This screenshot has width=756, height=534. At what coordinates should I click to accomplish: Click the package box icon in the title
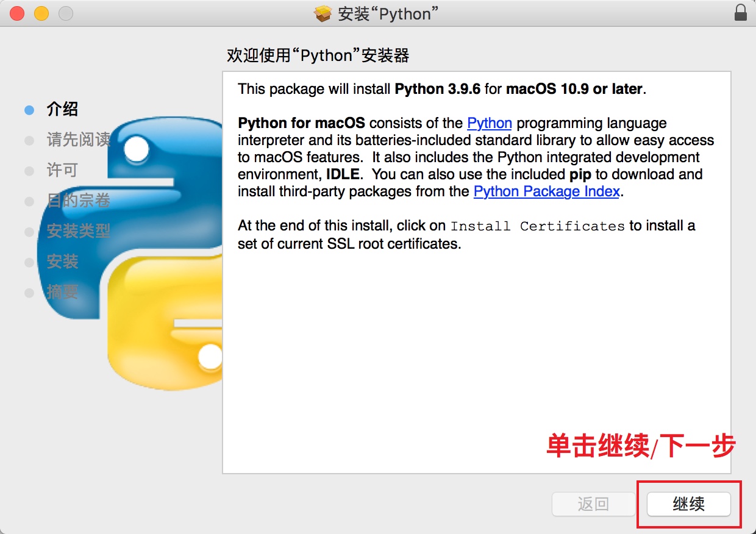coord(323,13)
